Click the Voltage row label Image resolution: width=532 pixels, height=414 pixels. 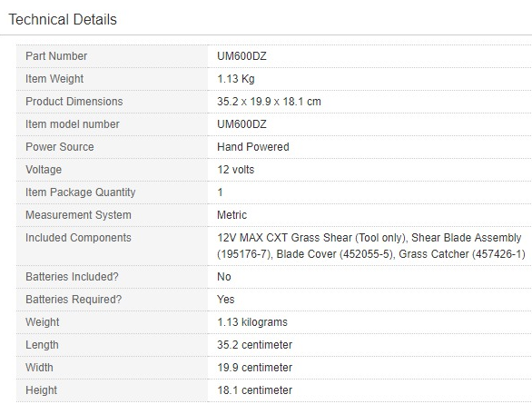pyautogui.click(x=44, y=170)
